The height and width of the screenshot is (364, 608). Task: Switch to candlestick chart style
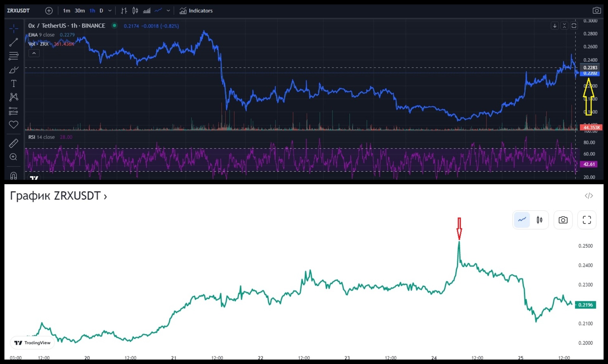click(135, 11)
